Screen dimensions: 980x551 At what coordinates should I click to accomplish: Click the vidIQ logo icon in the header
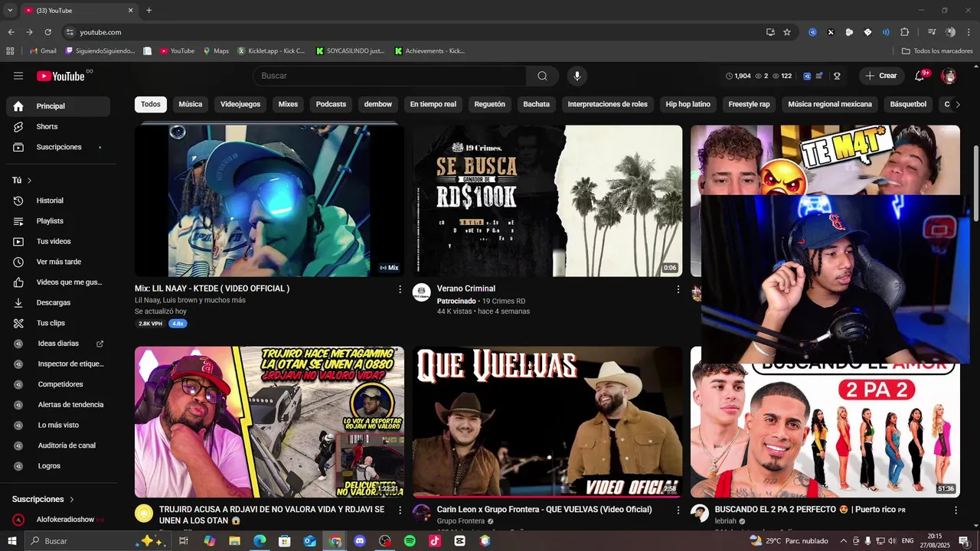(x=807, y=76)
